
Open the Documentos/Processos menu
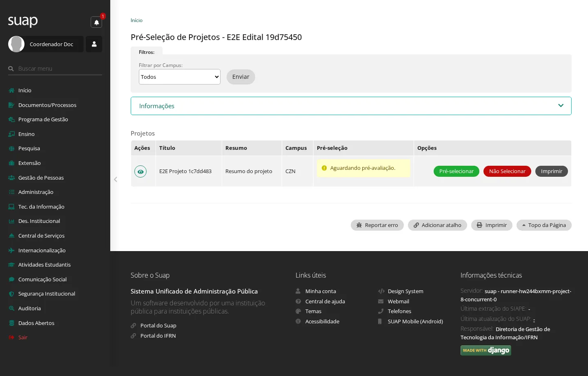[55, 105]
